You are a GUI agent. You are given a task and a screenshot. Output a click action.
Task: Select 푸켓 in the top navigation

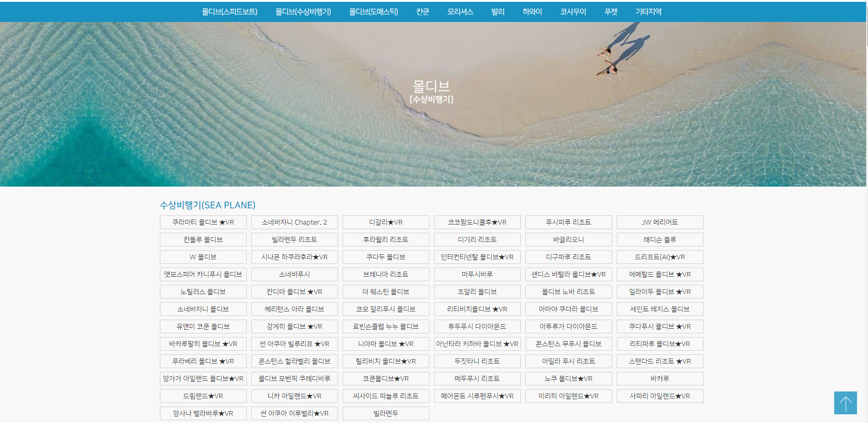pyautogui.click(x=610, y=11)
